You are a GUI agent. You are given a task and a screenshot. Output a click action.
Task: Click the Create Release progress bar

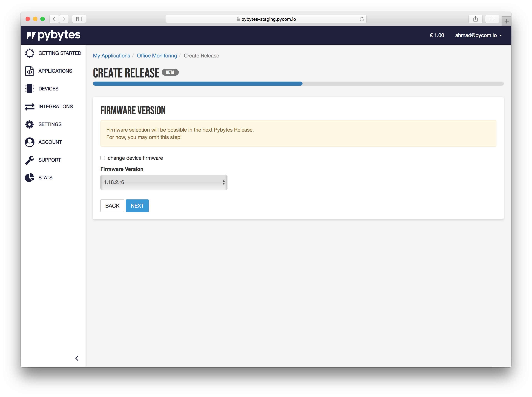pos(298,84)
